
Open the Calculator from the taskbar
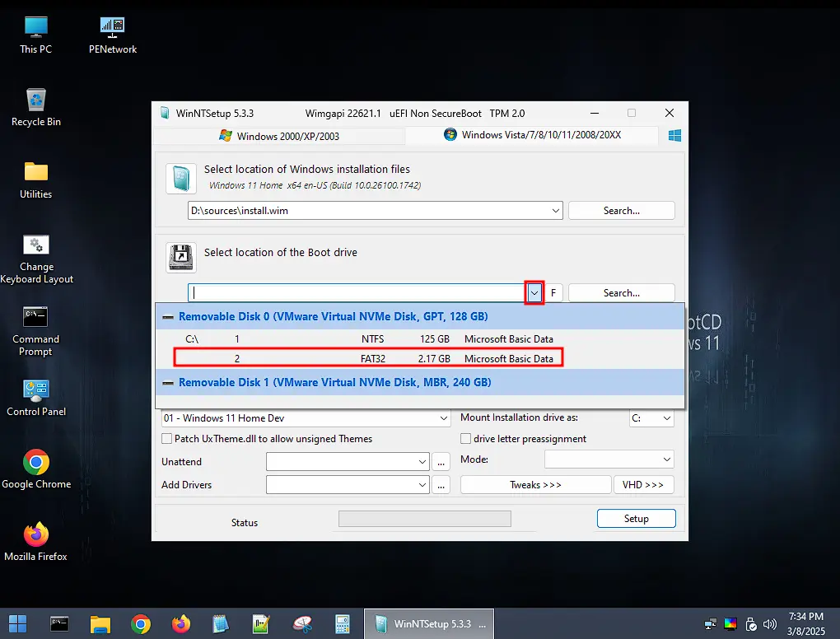pyautogui.click(x=342, y=623)
